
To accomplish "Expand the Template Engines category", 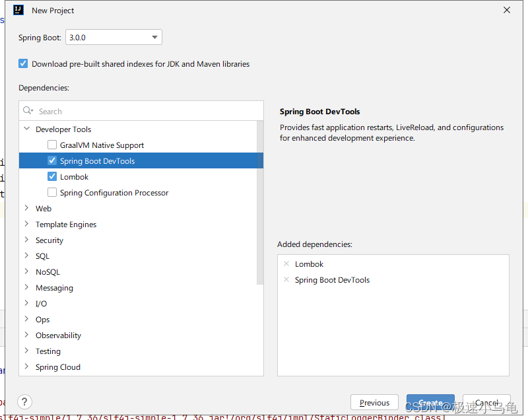I will 26,224.
